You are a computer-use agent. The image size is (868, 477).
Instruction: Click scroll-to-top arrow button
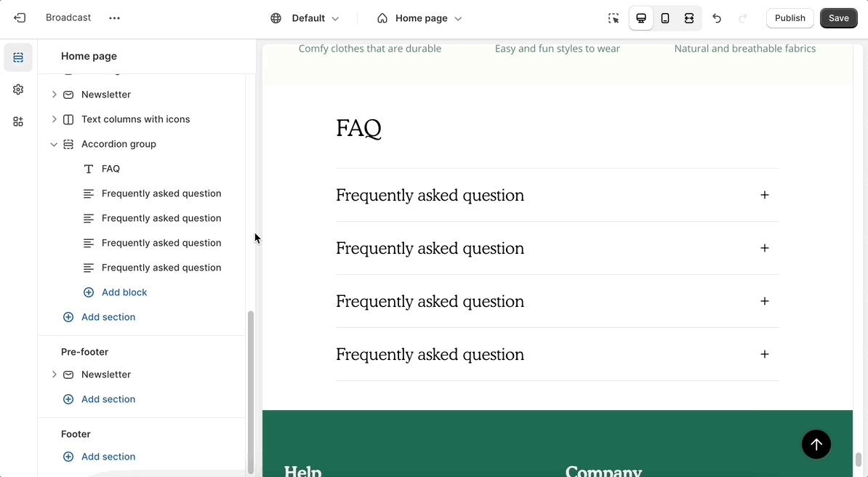coord(816,444)
